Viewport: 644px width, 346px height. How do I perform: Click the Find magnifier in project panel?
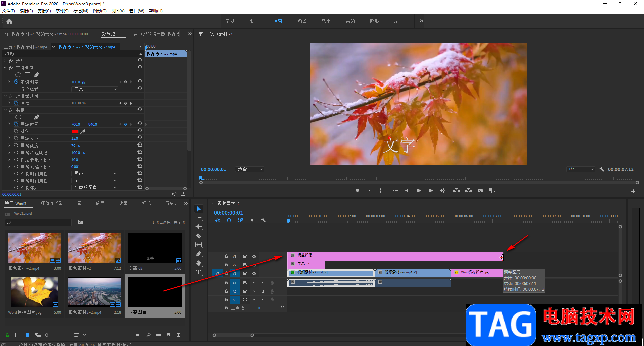click(x=148, y=335)
